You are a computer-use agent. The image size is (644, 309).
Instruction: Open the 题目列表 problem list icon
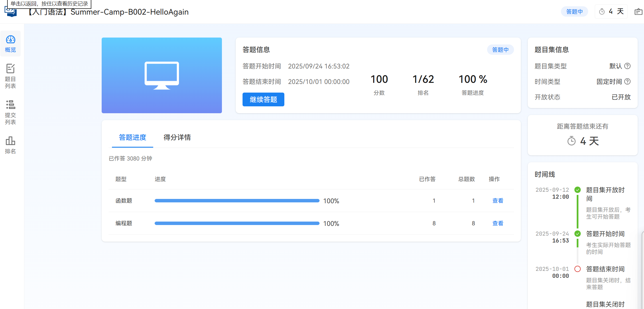[x=11, y=76]
